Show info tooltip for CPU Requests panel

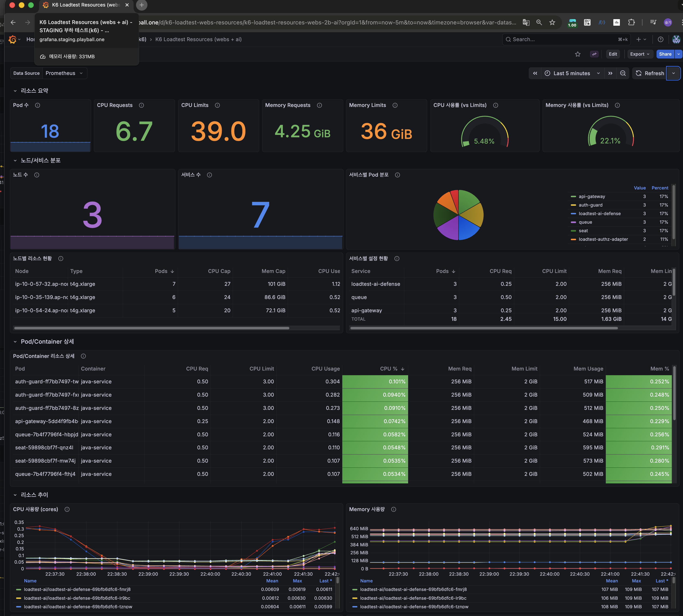[x=141, y=105]
